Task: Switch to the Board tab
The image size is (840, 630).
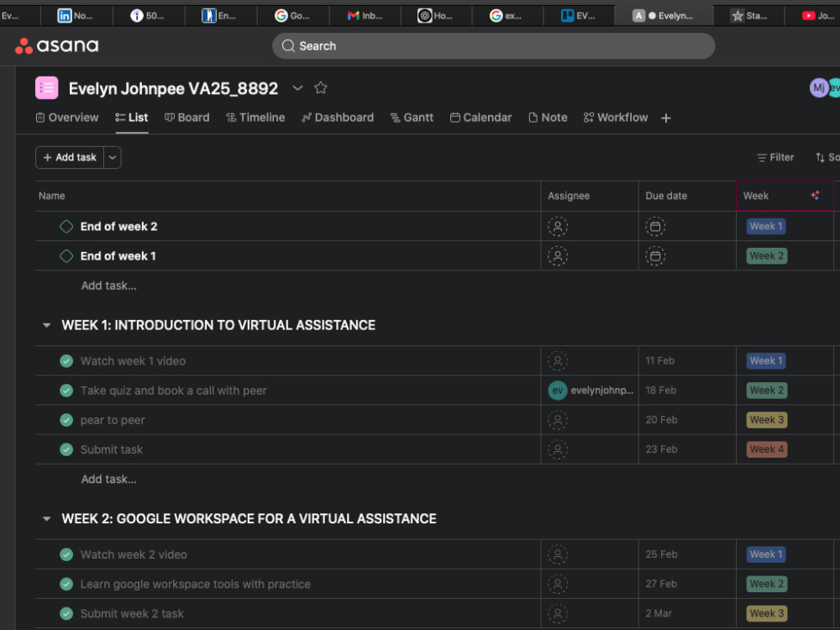Action: [187, 118]
